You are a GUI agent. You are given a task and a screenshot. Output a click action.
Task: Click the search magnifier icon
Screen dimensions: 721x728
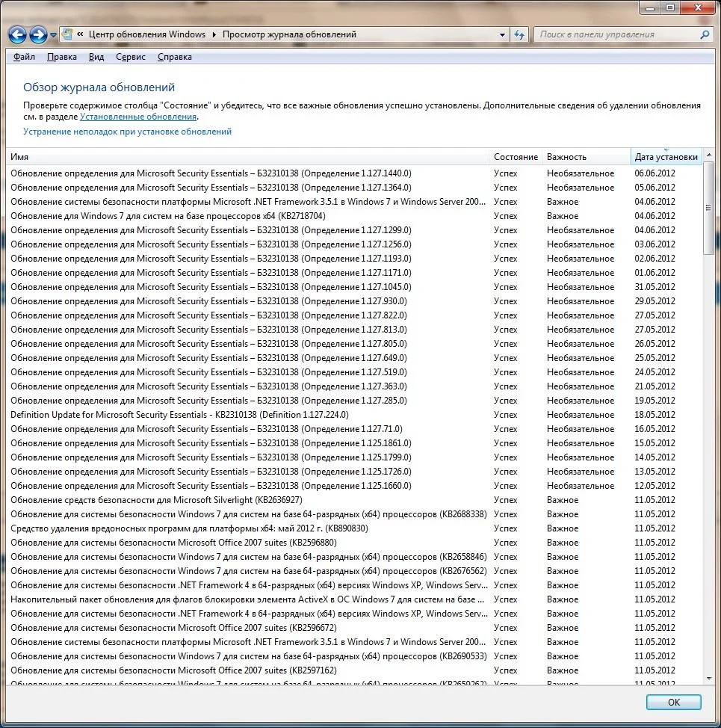point(705,34)
